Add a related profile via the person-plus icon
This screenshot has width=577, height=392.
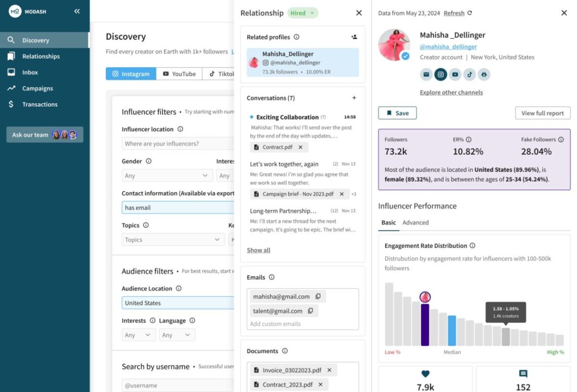354,36
